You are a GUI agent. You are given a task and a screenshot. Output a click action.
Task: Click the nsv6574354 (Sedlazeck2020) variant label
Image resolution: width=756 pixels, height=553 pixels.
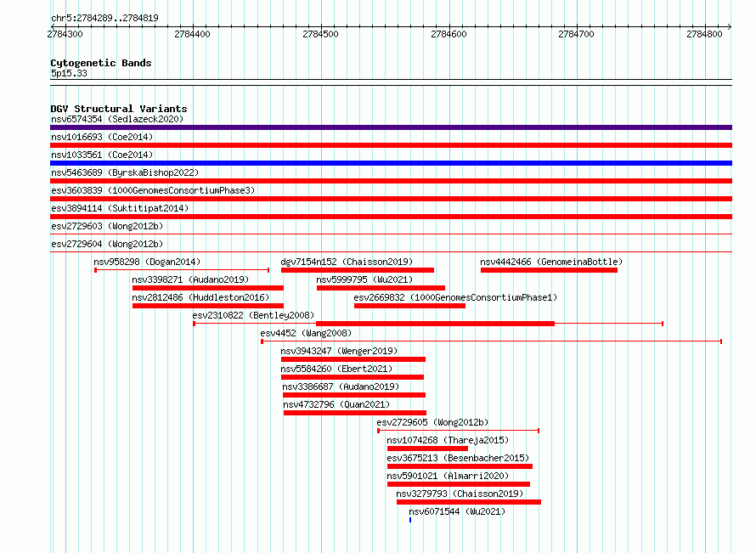point(117,119)
